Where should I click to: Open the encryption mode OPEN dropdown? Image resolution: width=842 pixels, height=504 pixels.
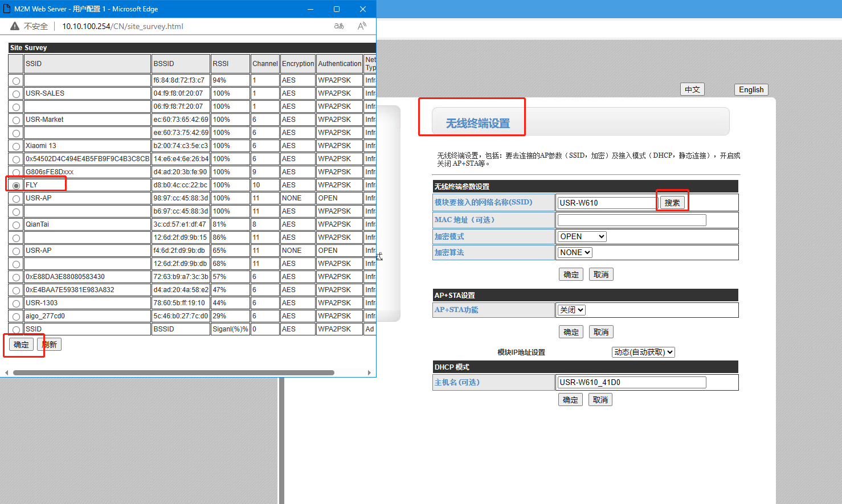582,236
